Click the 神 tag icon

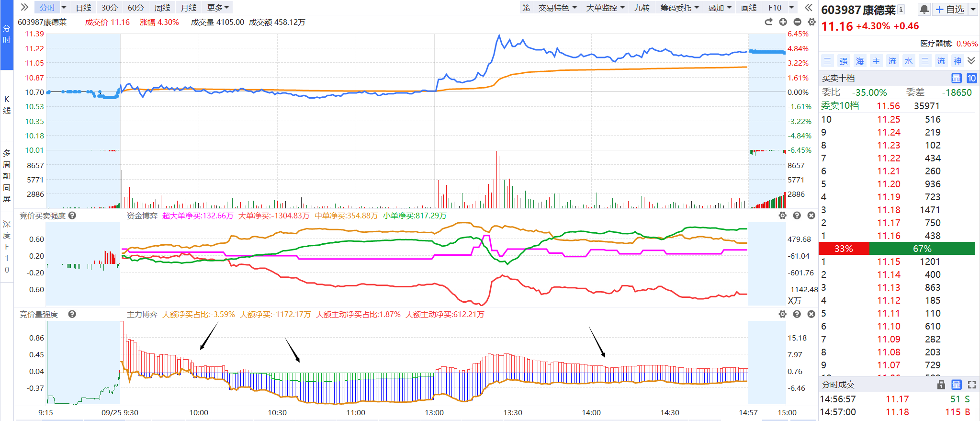(957, 61)
